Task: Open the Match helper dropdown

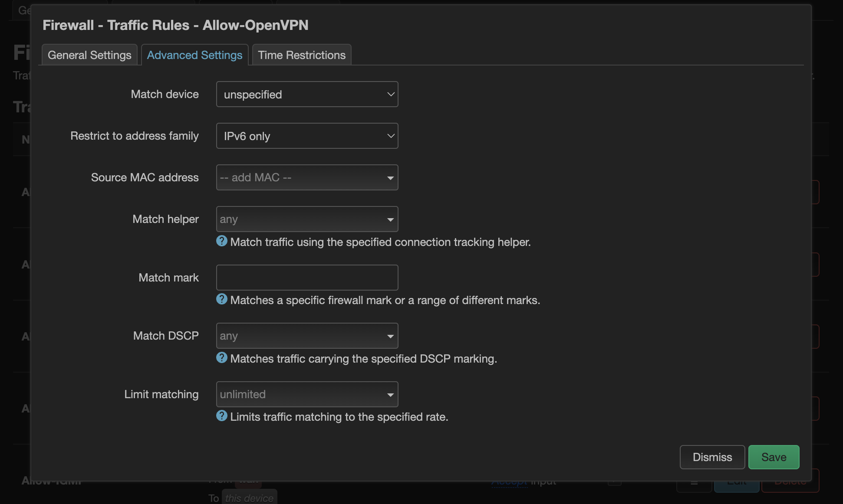Action: click(307, 219)
